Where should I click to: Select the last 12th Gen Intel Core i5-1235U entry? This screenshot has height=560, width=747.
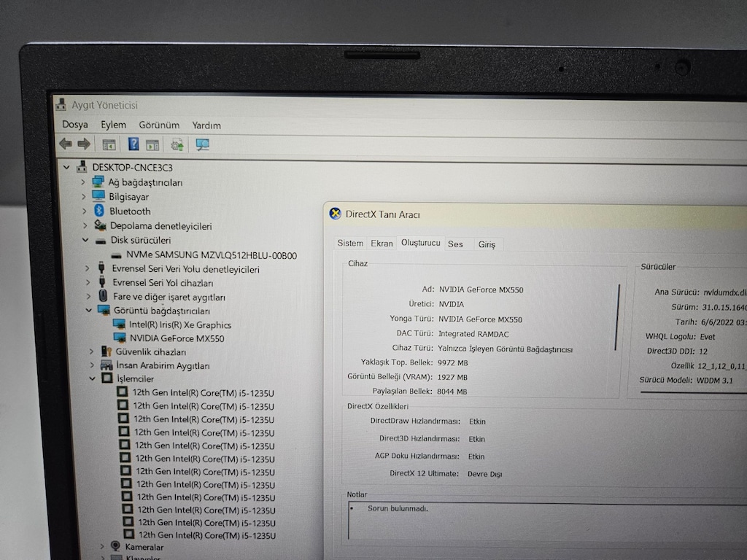206,534
